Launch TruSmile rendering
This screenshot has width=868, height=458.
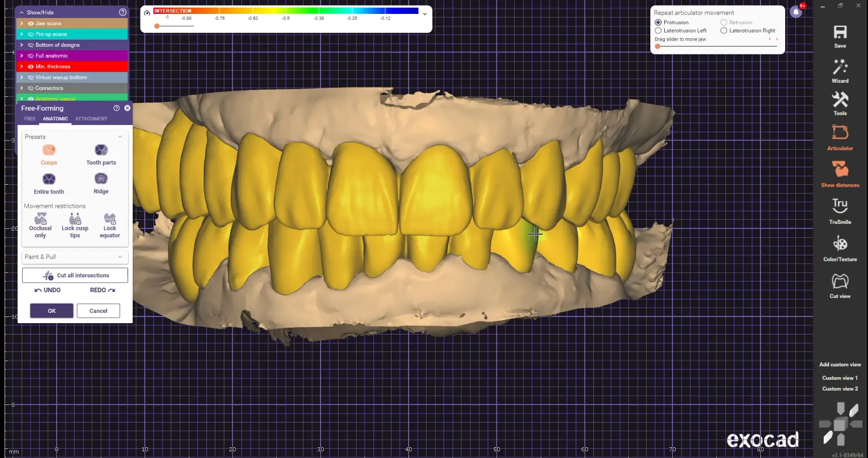pyautogui.click(x=840, y=210)
